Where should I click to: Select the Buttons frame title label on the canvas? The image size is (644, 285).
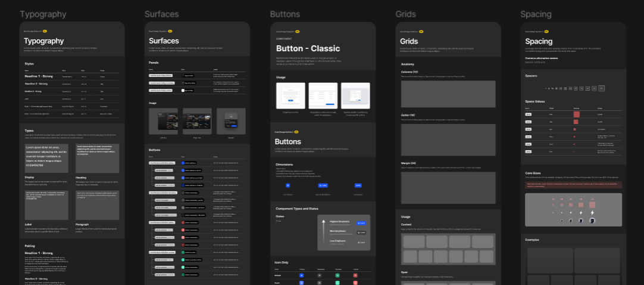click(285, 14)
